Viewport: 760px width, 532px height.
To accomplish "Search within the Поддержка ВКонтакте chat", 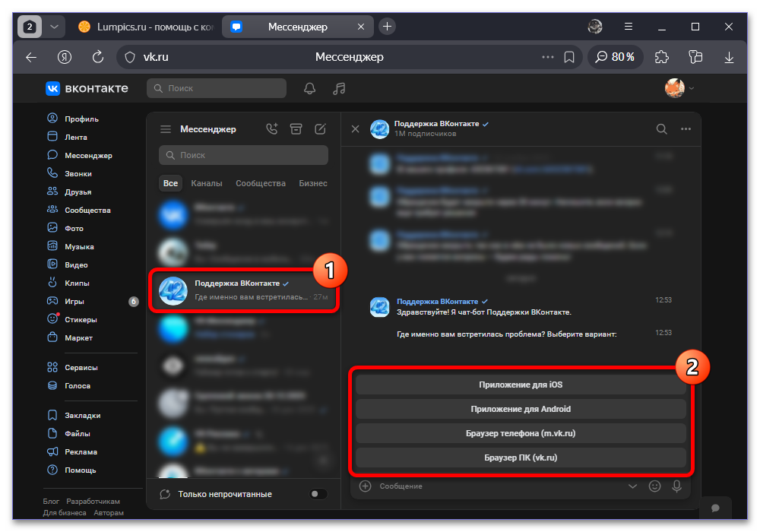I will pos(662,129).
